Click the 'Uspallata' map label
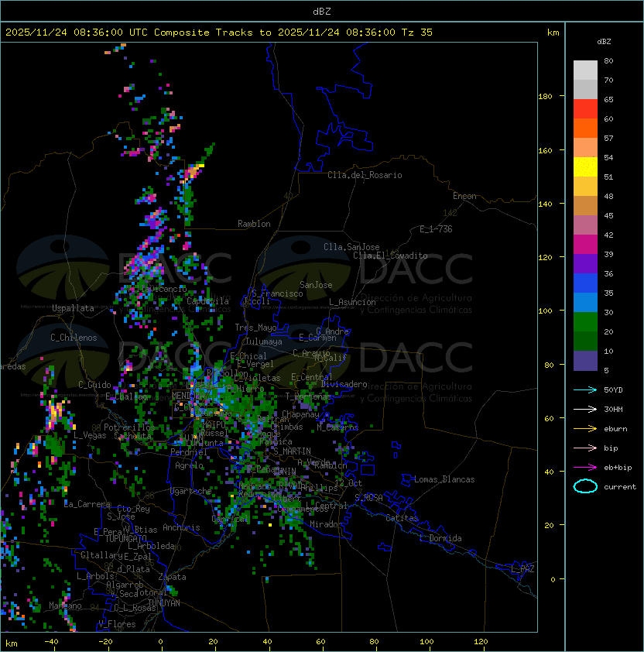 (x=73, y=308)
